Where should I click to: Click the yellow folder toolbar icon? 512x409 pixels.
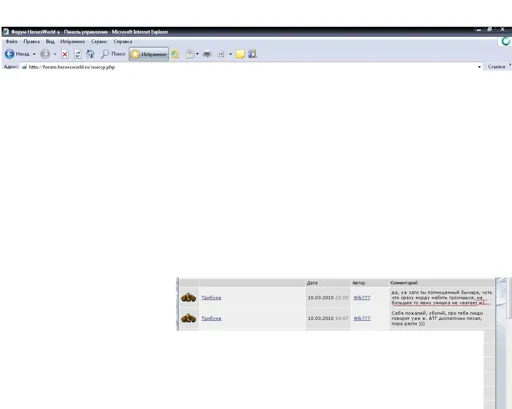[x=240, y=54]
